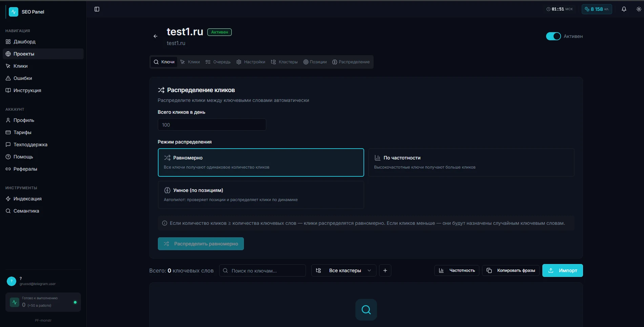Switch to the Клики tab
This screenshot has width=644, height=327.
point(190,62)
